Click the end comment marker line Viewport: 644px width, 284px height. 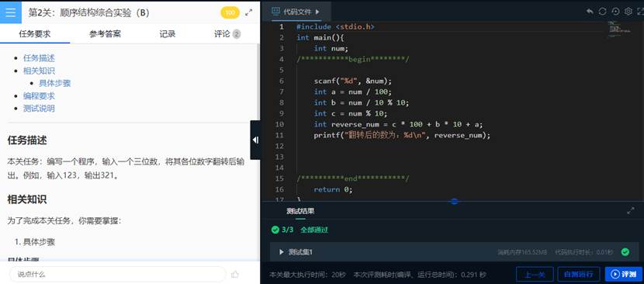(353, 178)
